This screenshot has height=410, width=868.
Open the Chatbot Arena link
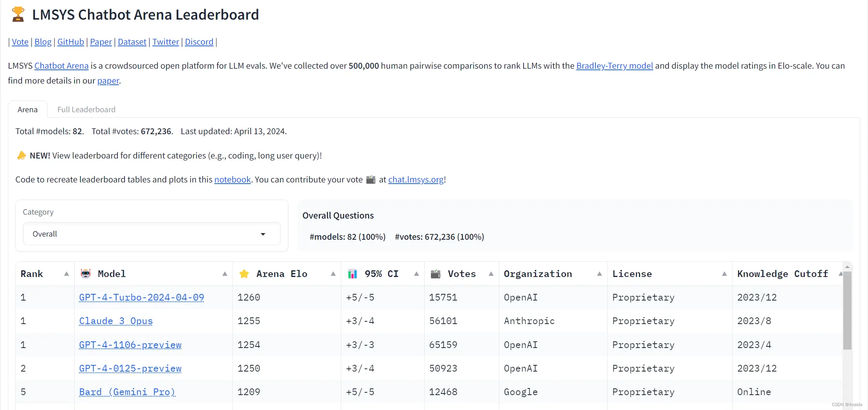tap(62, 66)
